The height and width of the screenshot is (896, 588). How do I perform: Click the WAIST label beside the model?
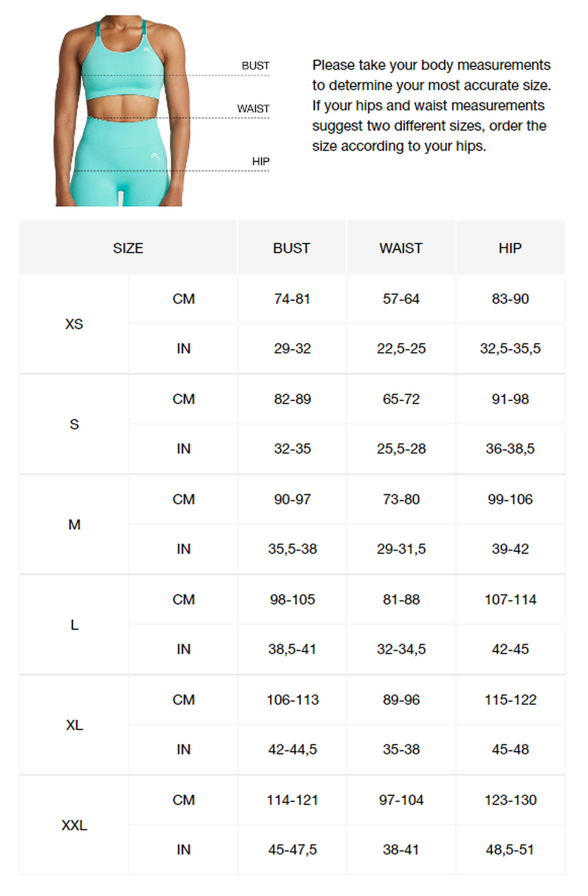(253, 109)
